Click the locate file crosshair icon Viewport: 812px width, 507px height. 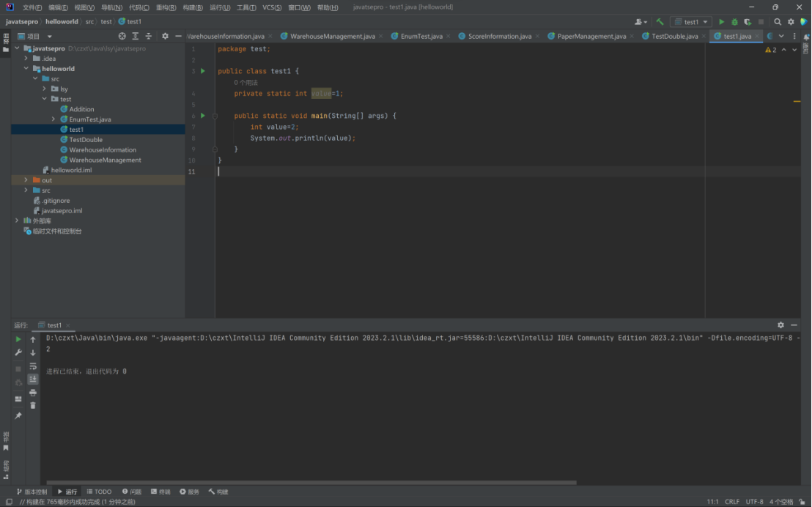tap(122, 36)
